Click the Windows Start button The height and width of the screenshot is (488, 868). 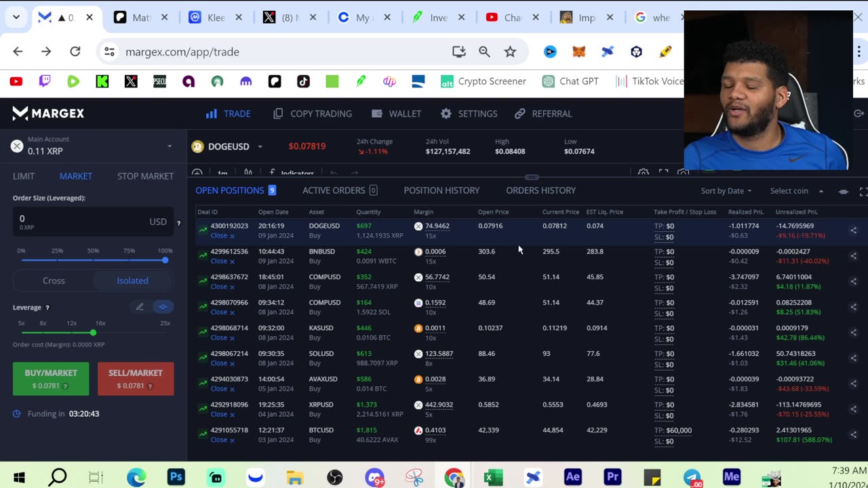18,477
